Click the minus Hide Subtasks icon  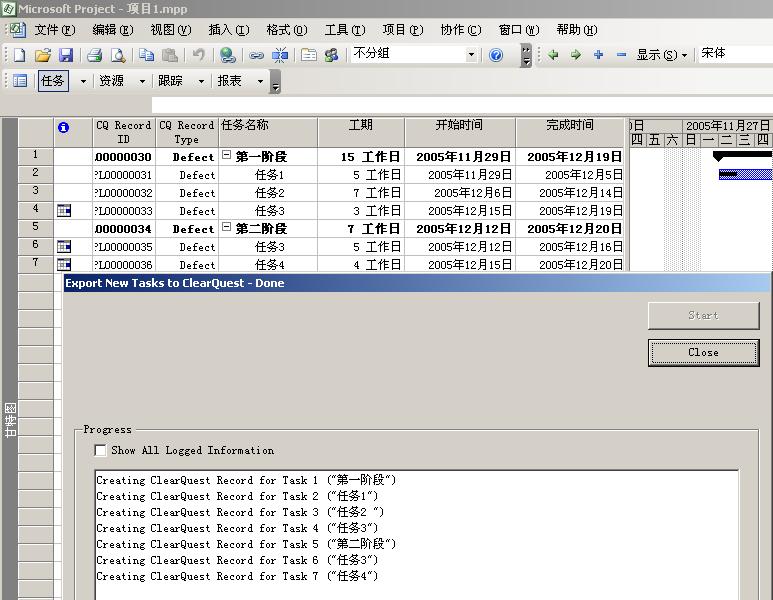pos(621,54)
